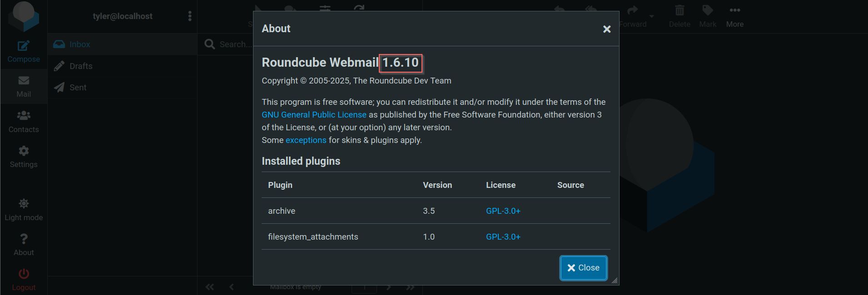Select the Inbox folder

tap(79, 44)
